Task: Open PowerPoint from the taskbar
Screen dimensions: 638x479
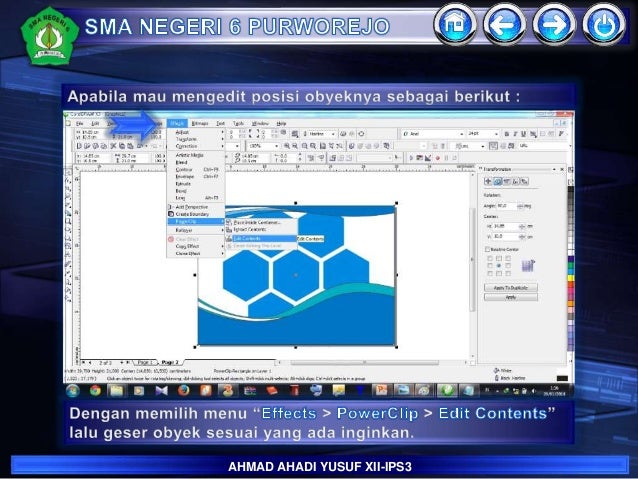Action: click(381, 391)
